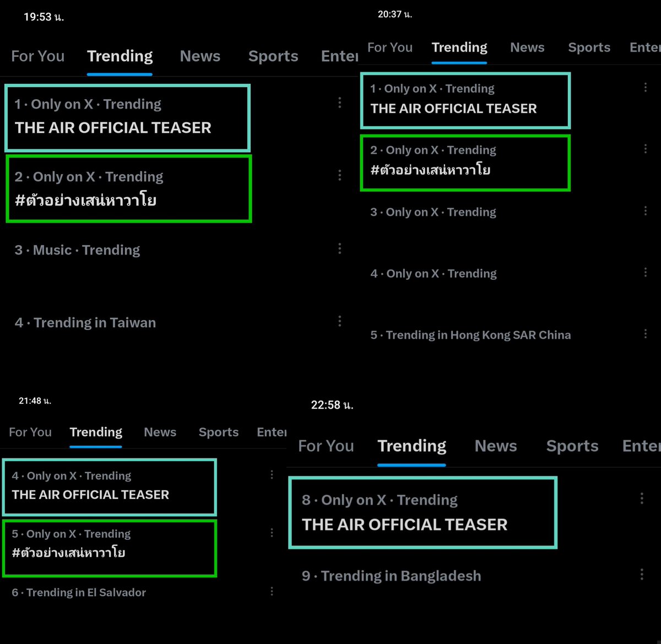Screen dimensions: 661x644
Task: Switch to For You tab in 22:58 screenshot
Action: [326, 446]
